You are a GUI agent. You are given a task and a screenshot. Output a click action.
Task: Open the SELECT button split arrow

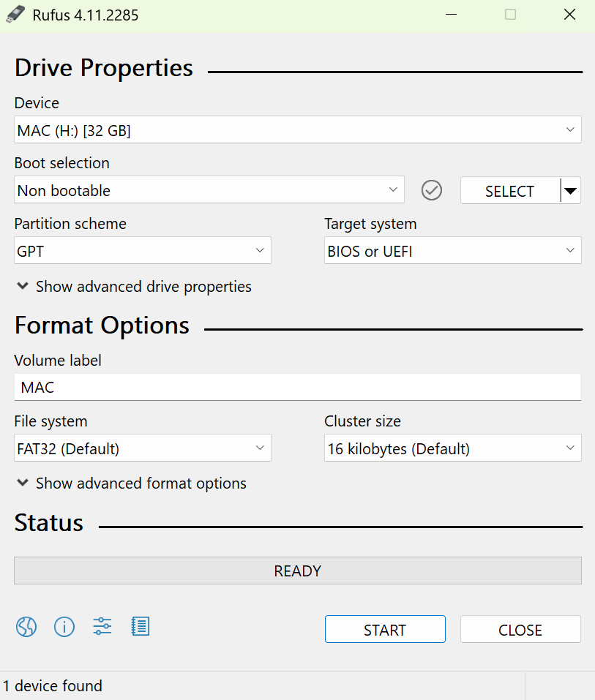(x=571, y=191)
